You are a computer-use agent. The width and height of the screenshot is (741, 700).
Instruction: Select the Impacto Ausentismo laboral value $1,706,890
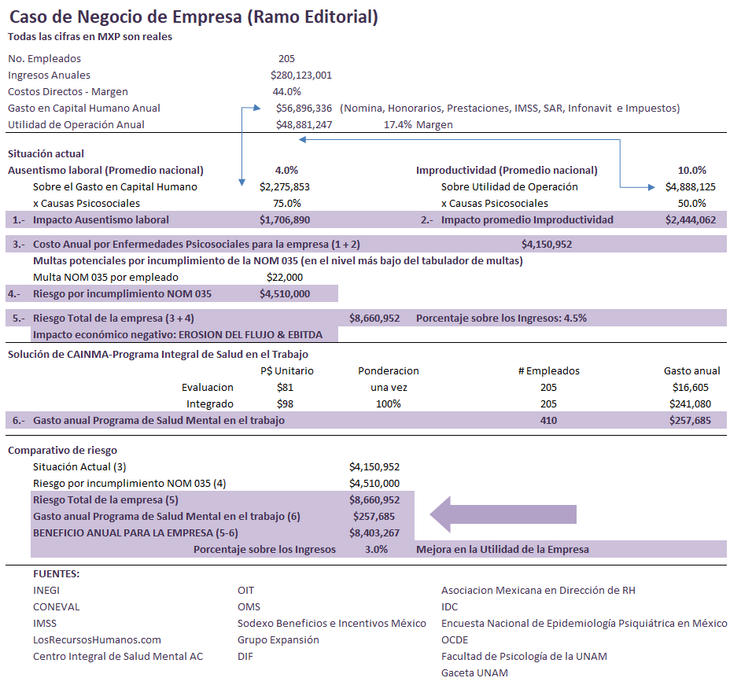coord(285,220)
